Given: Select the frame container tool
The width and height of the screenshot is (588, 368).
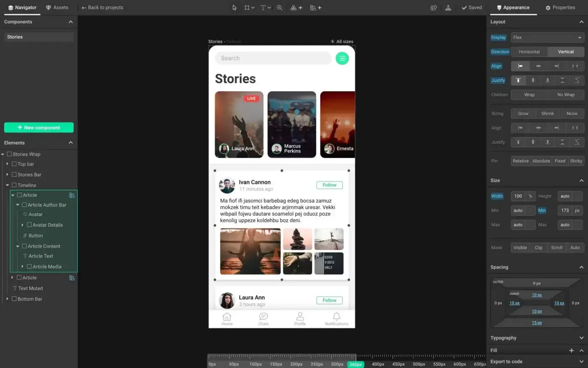Looking at the screenshot, I should click(247, 8).
